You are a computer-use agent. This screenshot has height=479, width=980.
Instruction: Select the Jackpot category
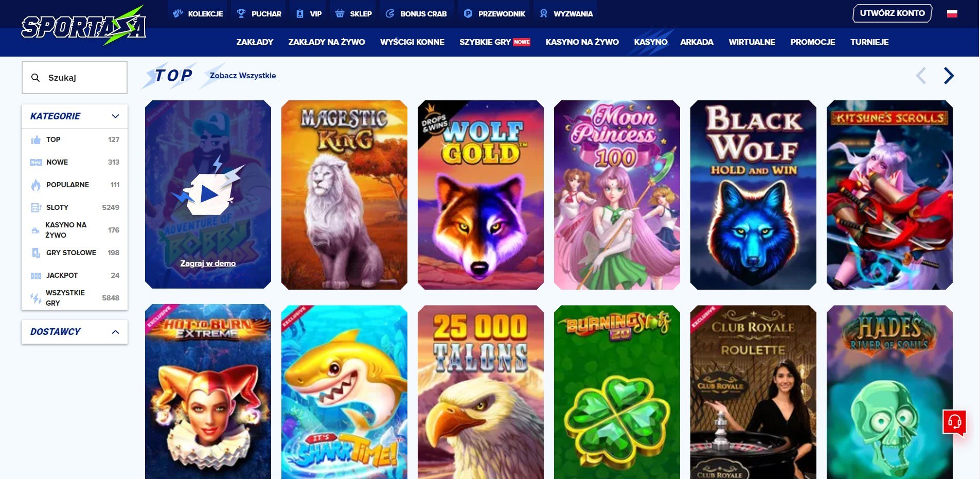[x=75, y=275]
